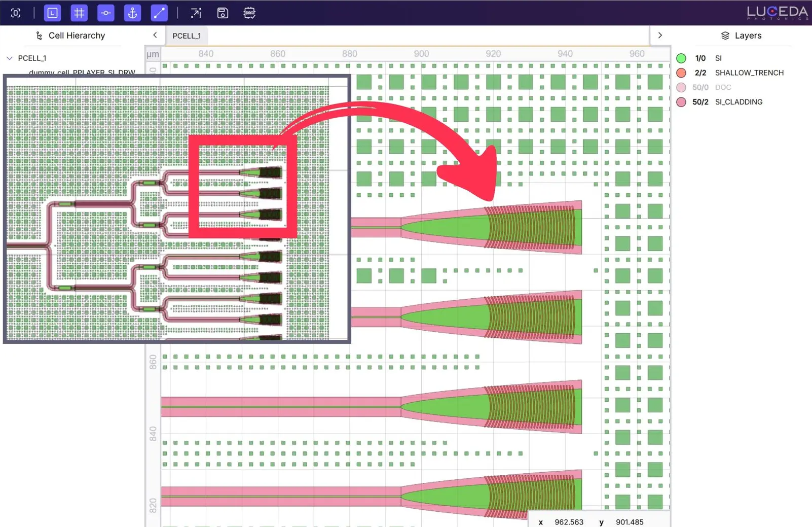This screenshot has width=812, height=527.
Task: Switch to the PCELL_1 tab
Action: coord(187,36)
